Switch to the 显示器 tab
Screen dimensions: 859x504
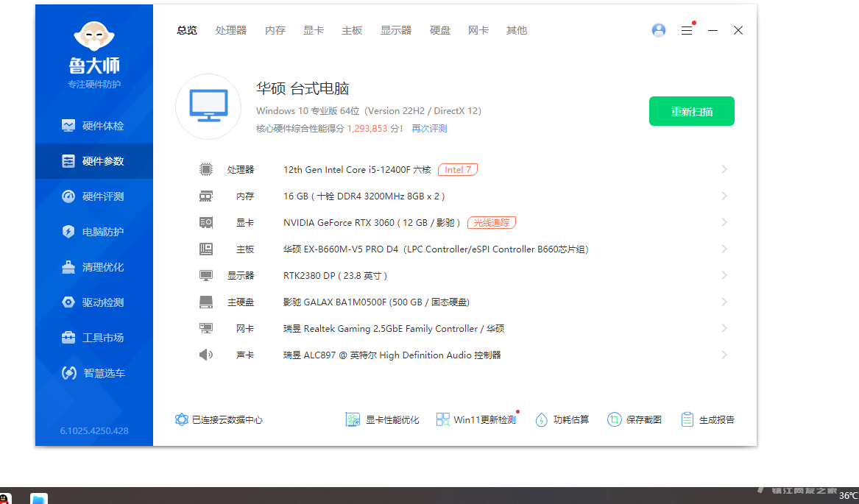point(396,30)
